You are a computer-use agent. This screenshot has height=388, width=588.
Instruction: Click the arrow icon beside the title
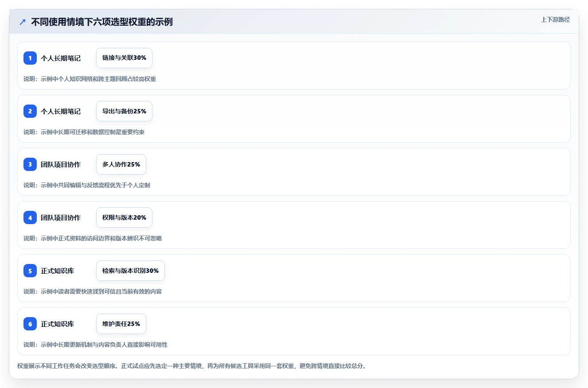click(x=23, y=22)
